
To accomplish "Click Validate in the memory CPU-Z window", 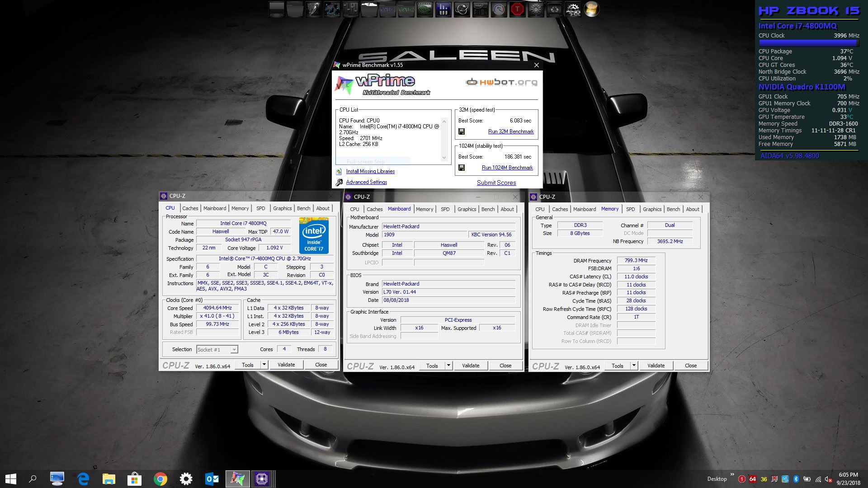I will coord(656,366).
